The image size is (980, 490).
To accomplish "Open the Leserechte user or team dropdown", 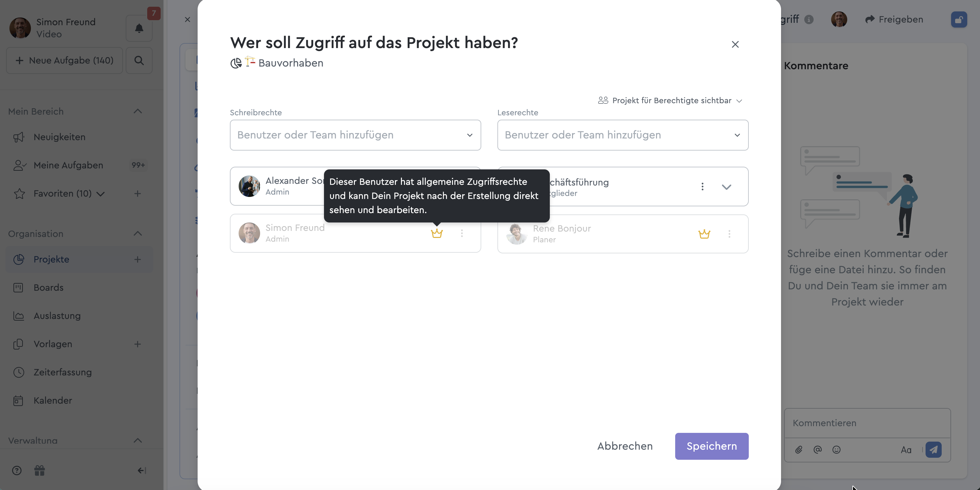I will point(622,135).
